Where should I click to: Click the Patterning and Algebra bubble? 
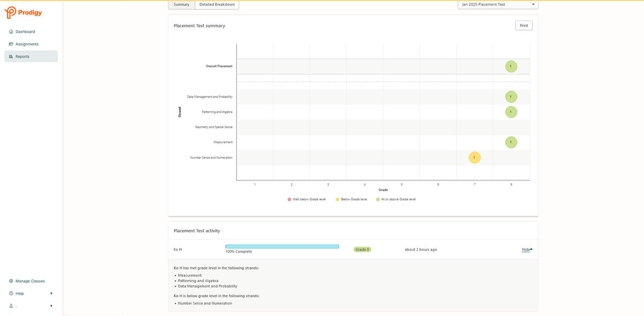click(x=511, y=112)
